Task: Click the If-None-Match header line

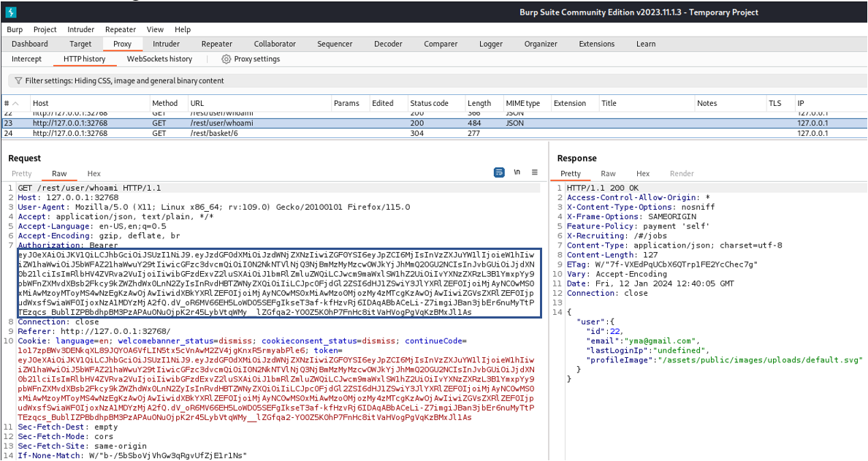Action: pos(132,455)
